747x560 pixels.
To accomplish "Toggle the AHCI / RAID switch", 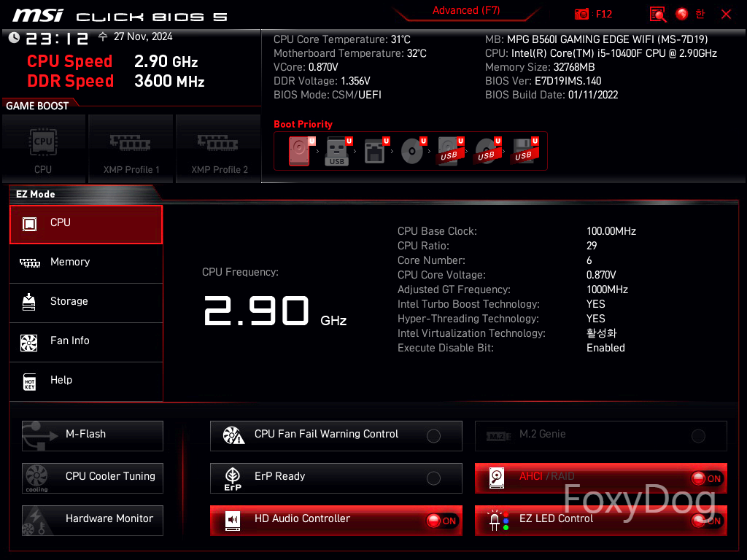I will click(708, 478).
